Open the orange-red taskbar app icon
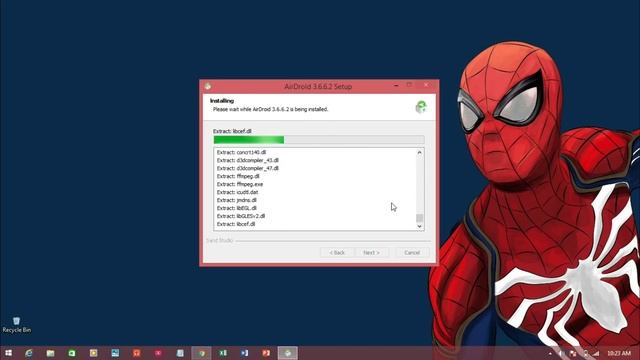640x360 pixels. pyautogui.click(x=137, y=353)
